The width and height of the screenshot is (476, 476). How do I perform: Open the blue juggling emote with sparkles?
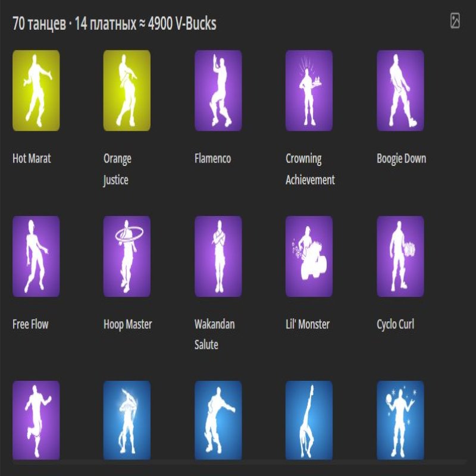click(400, 420)
